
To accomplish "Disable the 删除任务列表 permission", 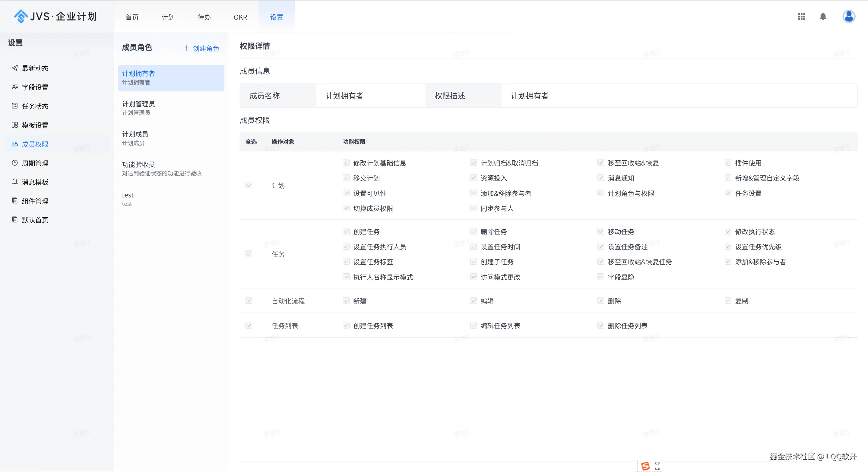I will point(600,325).
